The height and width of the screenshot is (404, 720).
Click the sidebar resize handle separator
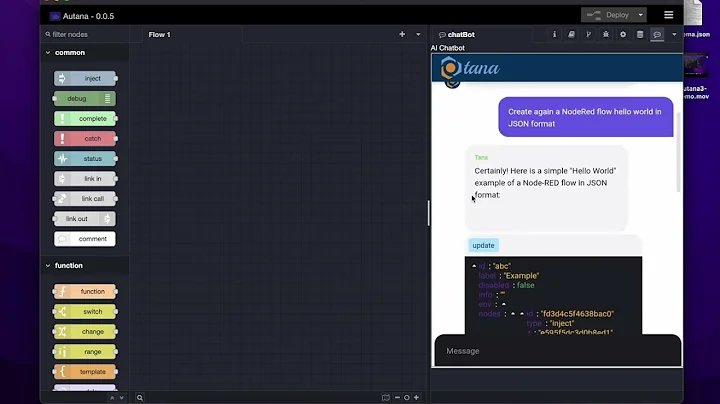coord(428,213)
